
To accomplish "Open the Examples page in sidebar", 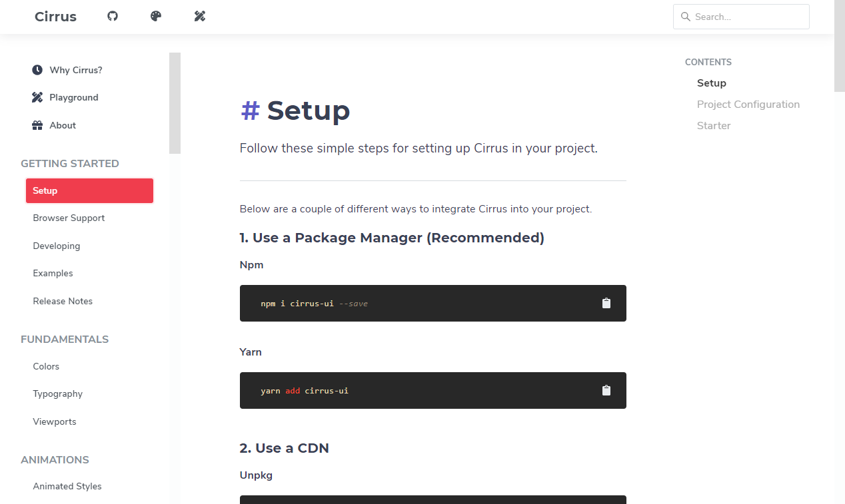I will pos(53,273).
